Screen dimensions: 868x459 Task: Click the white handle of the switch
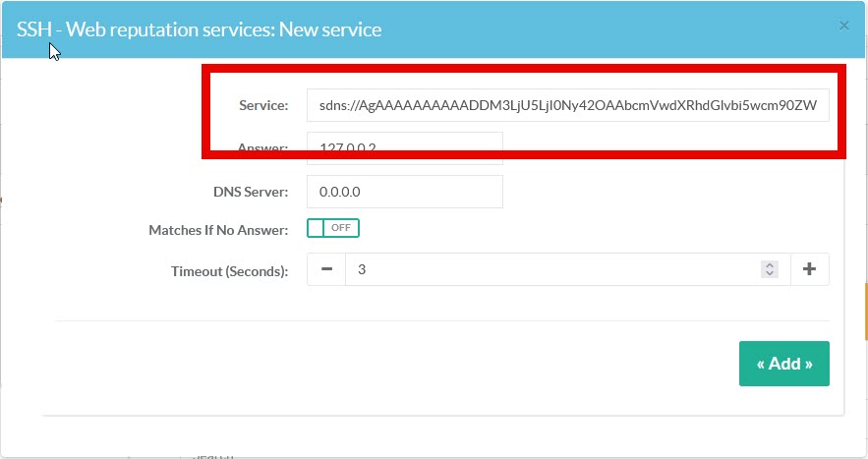click(317, 229)
